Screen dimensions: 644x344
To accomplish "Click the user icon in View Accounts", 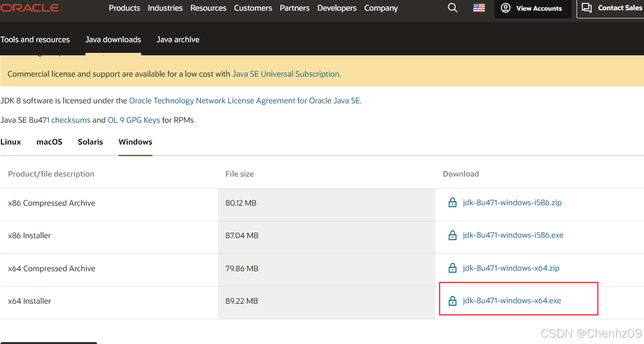I will click(x=506, y=8).
